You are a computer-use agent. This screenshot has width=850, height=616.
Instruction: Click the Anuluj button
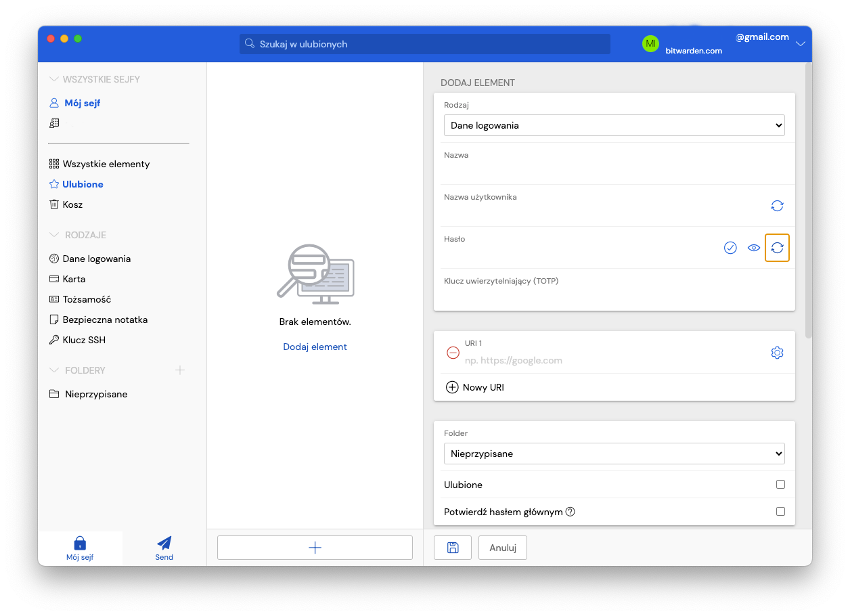click(x=503, y=548)
